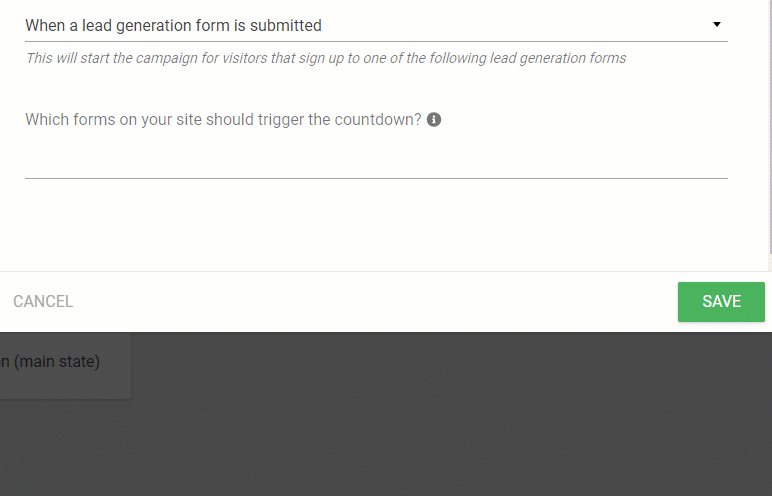Open the dropdown arrow for campaign trigger

717,24
